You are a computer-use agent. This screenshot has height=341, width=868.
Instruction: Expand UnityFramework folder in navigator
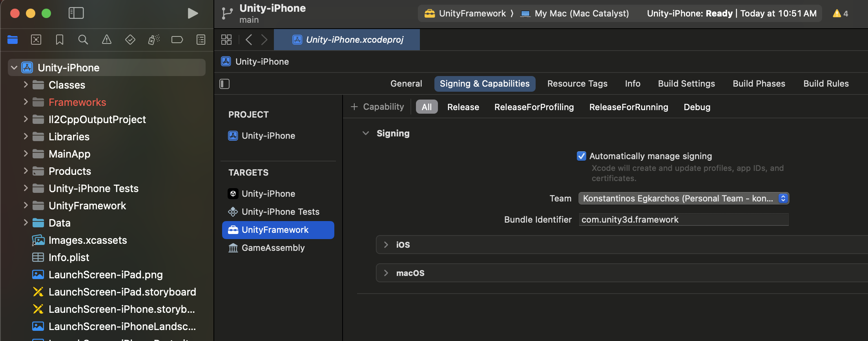point(26,205)
